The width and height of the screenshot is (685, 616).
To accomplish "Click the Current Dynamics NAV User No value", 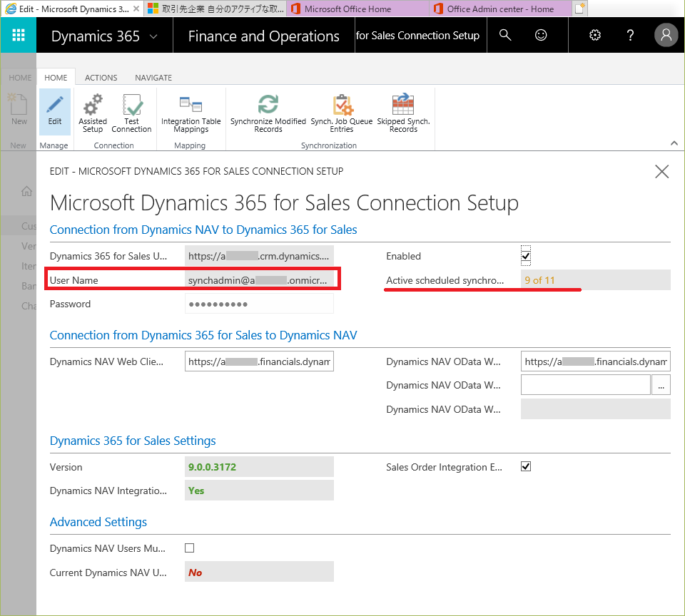I will pos(195,573).
